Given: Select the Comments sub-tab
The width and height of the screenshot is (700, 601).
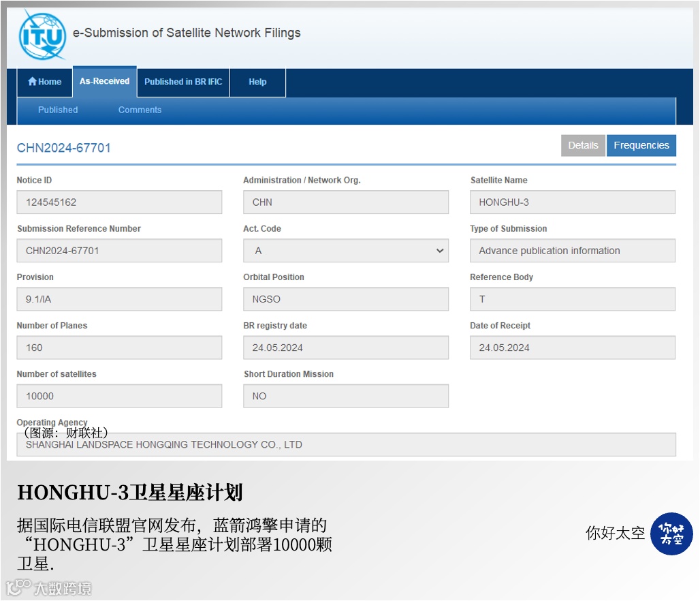Looking at the screenshot, I should point(140,110).
